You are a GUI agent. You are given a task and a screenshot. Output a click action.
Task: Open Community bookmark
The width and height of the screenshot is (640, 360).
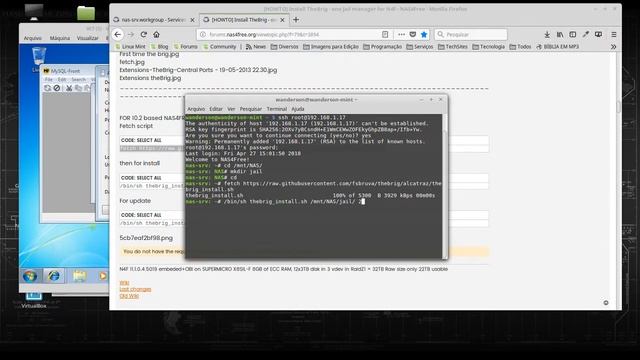pyautogui.click(x=220, y=47)
